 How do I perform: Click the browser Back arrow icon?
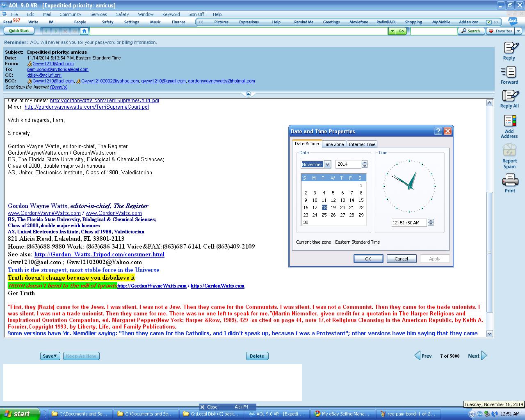46,31
